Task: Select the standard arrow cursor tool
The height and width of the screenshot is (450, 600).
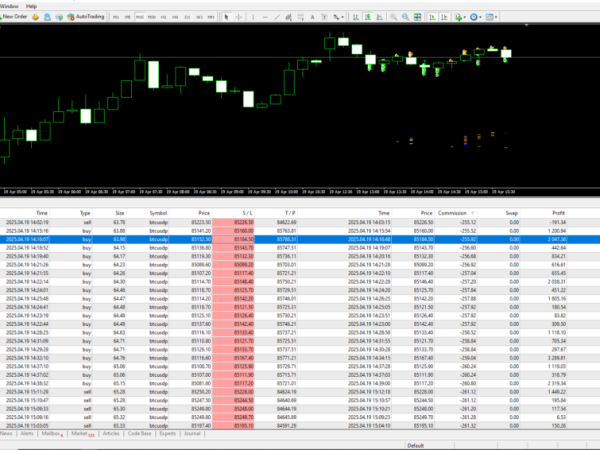Action: (x=226, y=18)
